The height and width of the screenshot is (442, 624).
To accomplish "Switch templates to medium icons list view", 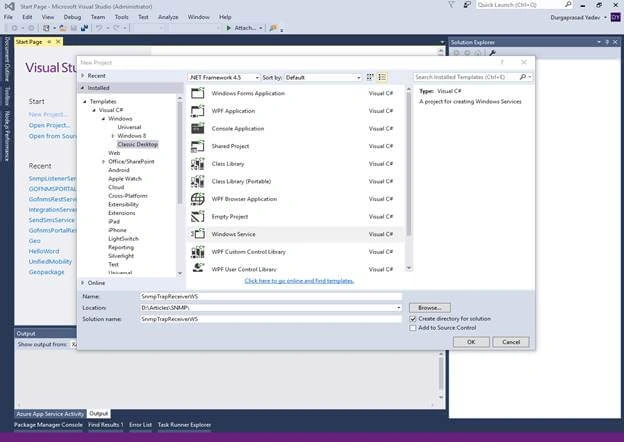I will pos(382,77).
